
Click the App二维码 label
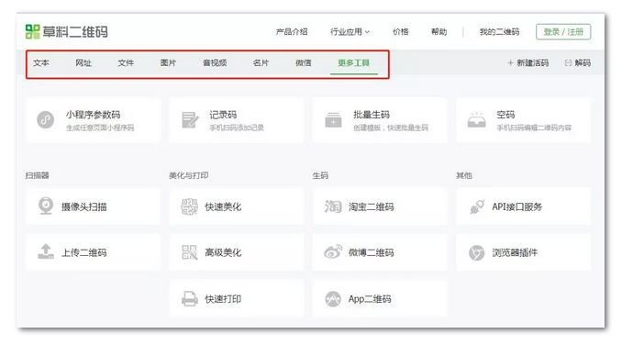(x=370, y=299)
